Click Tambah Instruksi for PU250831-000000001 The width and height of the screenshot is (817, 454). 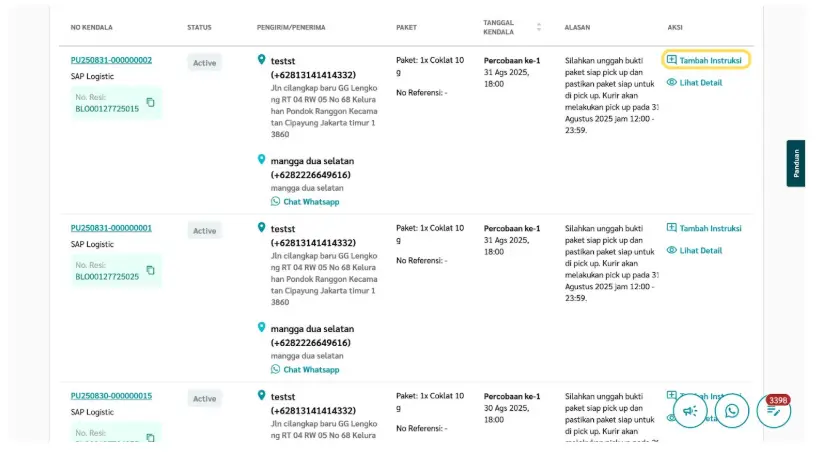click(705, 228)
